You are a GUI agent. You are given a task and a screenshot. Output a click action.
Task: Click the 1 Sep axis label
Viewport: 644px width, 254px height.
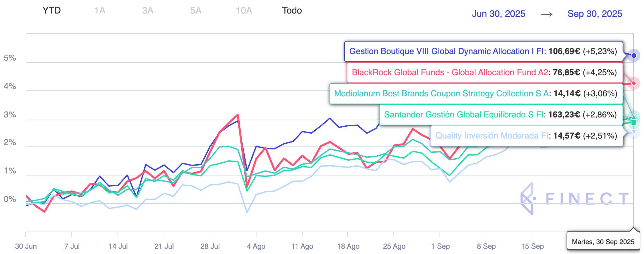[x=441, y=246]
